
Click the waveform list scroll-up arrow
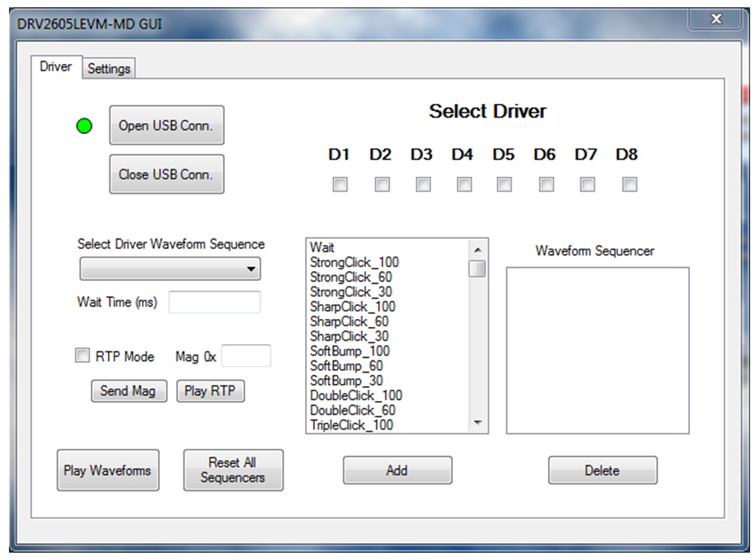click(x=477, y=249)
